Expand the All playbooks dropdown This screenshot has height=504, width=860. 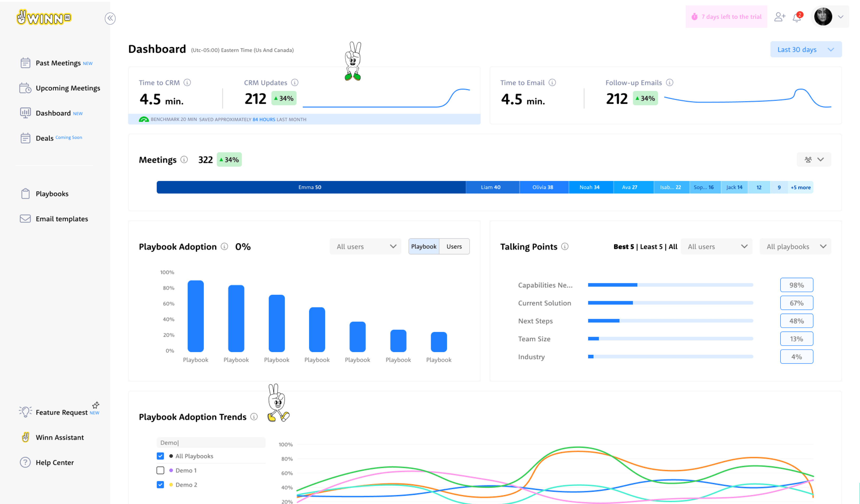795,246
